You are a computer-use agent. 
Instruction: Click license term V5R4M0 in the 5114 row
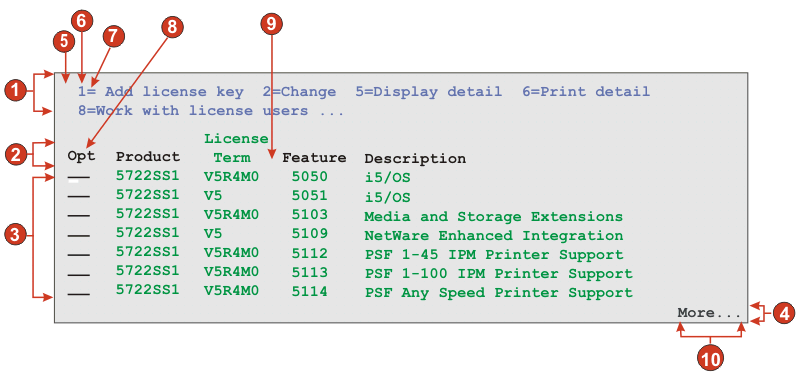(232, 291)
